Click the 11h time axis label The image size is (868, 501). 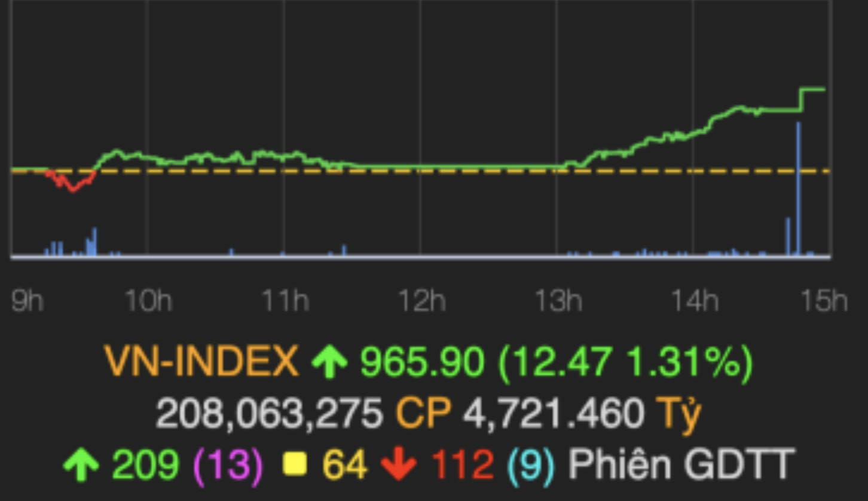coord(285,301)
